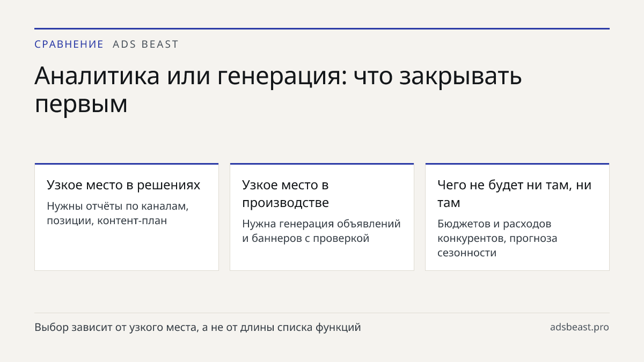This screenshot has width=644, height=362.
Task: Click the card title 'Узкое место в решениях'
Action: coord(123,185)
